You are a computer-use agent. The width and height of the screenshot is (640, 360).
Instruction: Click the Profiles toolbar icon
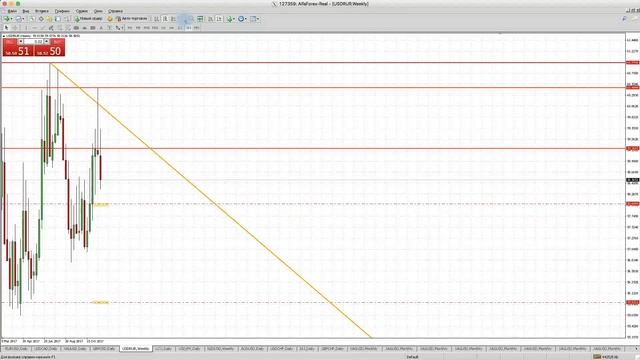point(18,19)
